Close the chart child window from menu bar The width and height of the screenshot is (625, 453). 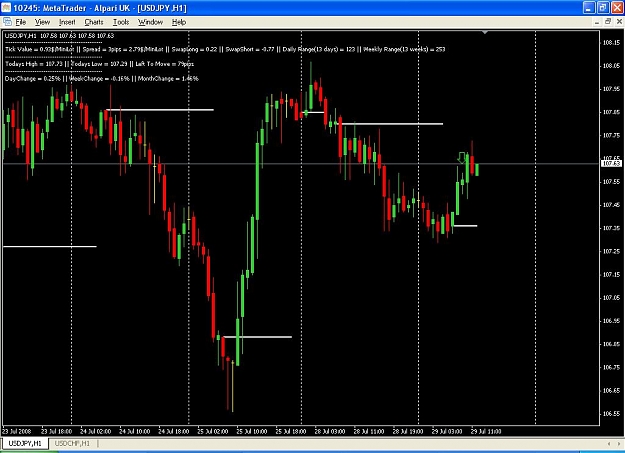point(619,22)
